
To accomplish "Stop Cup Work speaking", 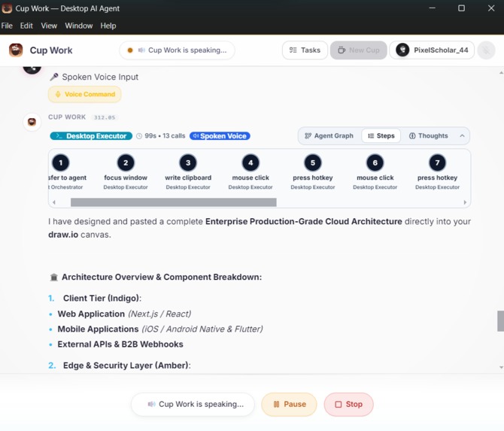I will point(349,404).
